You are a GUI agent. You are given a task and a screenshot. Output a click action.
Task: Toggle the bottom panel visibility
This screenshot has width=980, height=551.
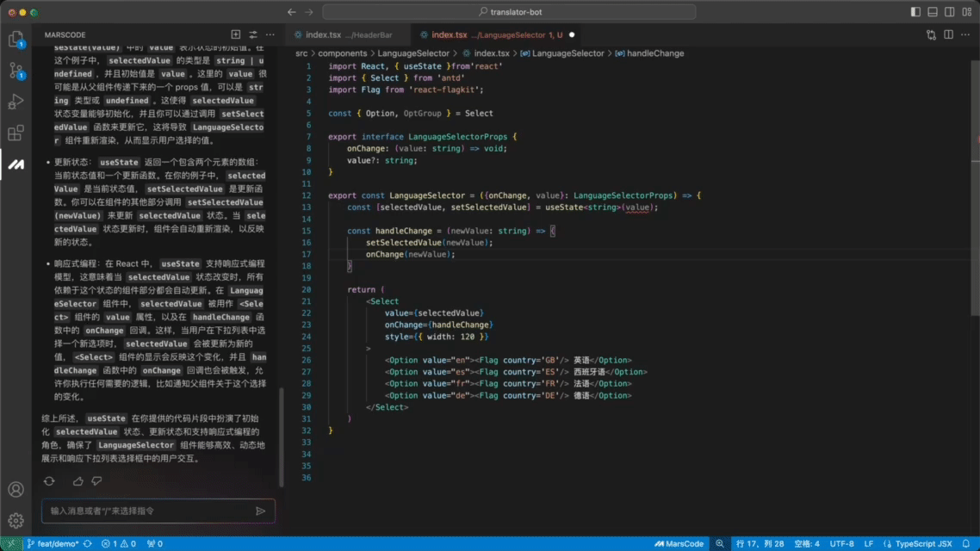pyautogui.click(x=932, y=12)
